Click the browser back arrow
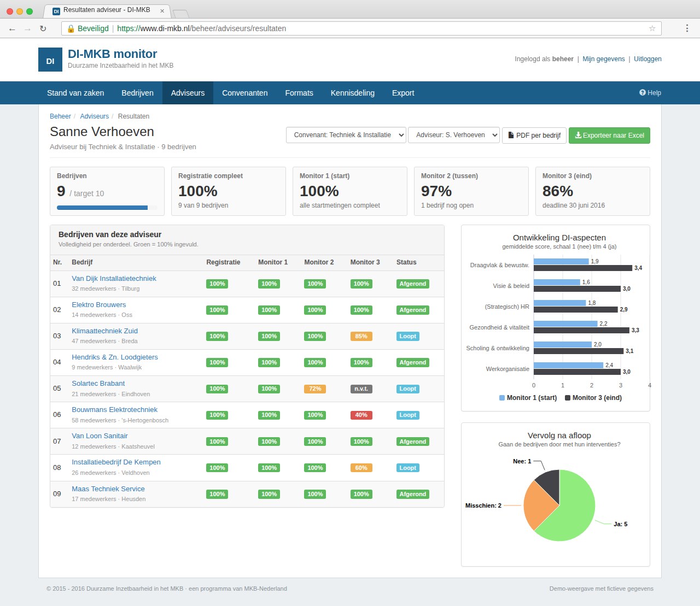 [x=12, y=29]
